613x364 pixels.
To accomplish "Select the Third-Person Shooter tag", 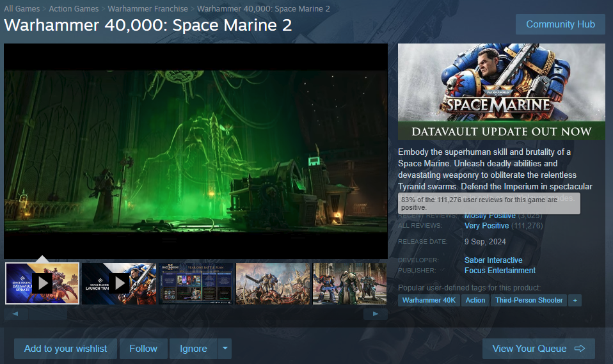I will pyautogui.click(x=529, y=300).
